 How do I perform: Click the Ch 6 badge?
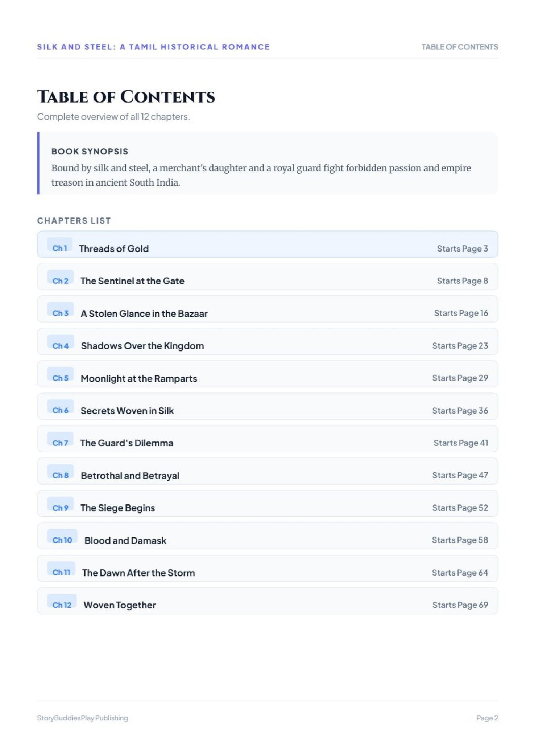(60, 407)
